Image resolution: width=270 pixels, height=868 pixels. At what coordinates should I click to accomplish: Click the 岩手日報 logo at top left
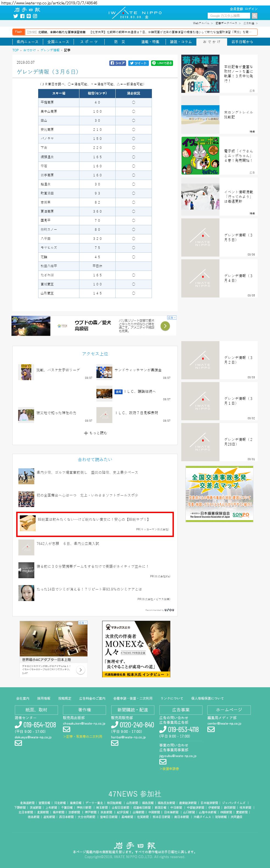point(27,9)
